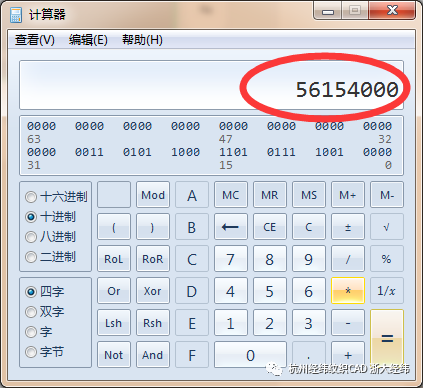Viewport: 423px width, 388px height.
Task: Click the MC memory clear button
Action: pos(231,195)
